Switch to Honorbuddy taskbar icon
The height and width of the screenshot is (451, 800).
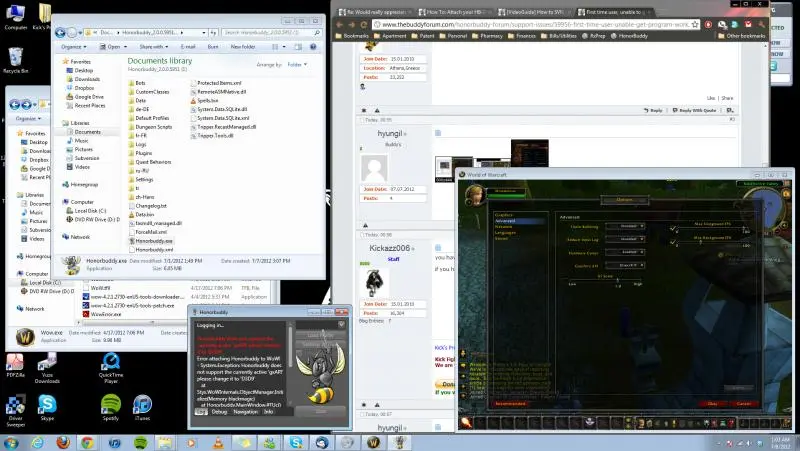tap(399, 443)
